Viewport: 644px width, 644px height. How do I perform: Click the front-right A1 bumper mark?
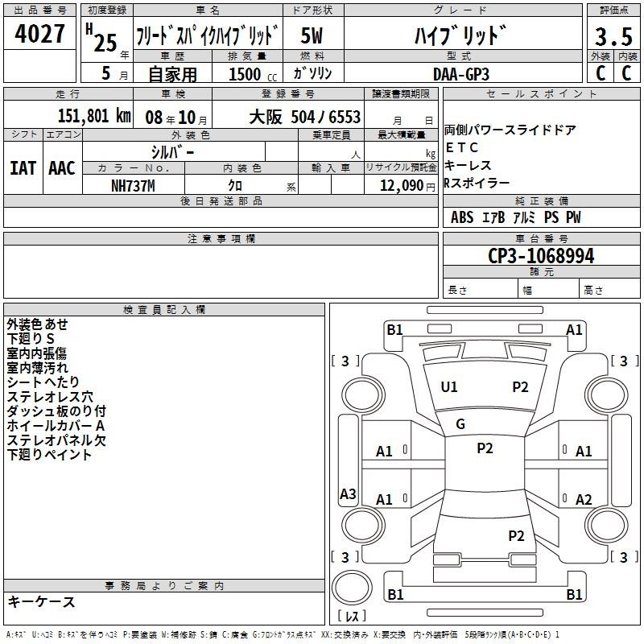click(x=574, y=329)
